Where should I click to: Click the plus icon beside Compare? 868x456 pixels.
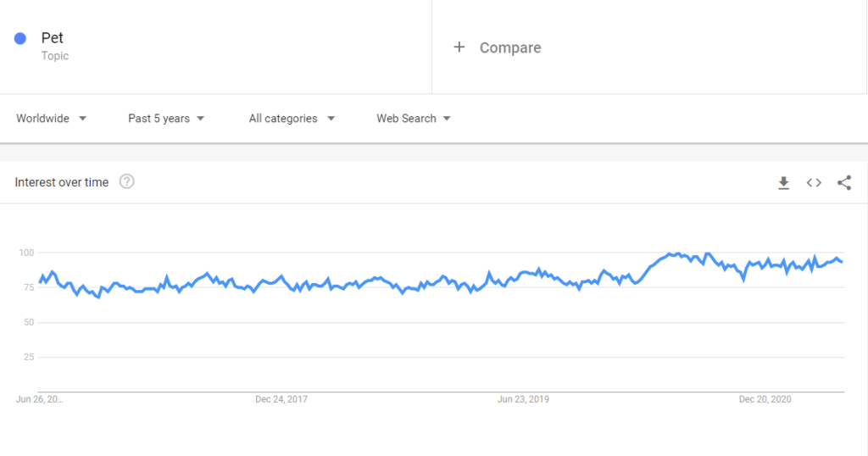(459, 47)
